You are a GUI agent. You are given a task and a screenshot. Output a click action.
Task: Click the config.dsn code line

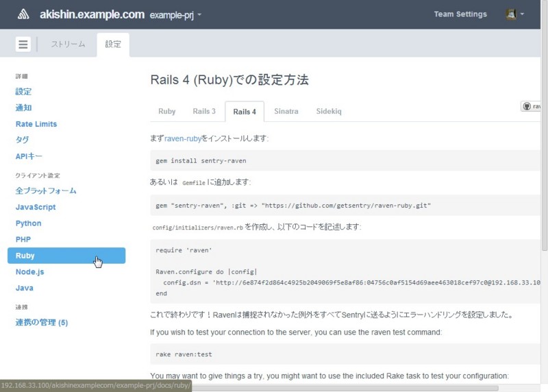pyautogui.click(x=351, y=282)
